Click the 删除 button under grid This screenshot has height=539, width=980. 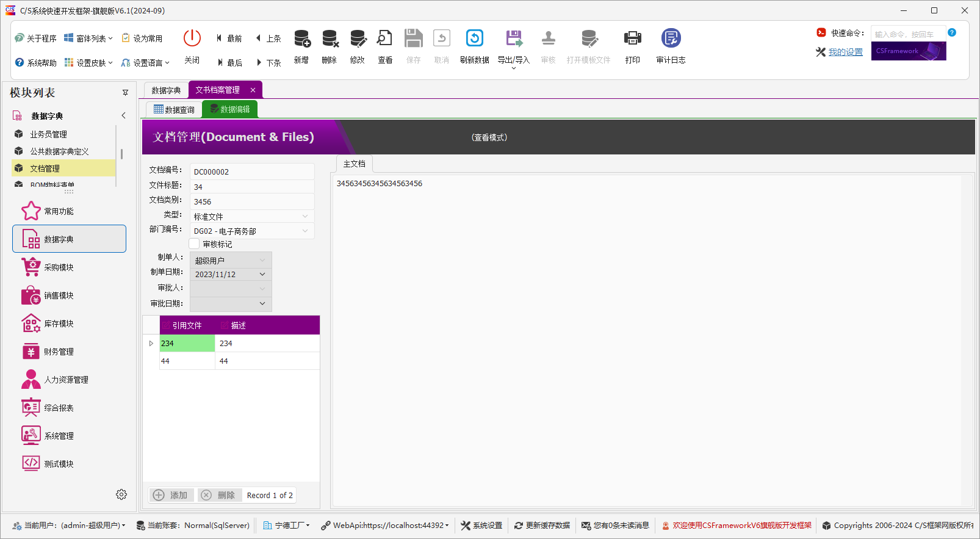click(218, 495)
